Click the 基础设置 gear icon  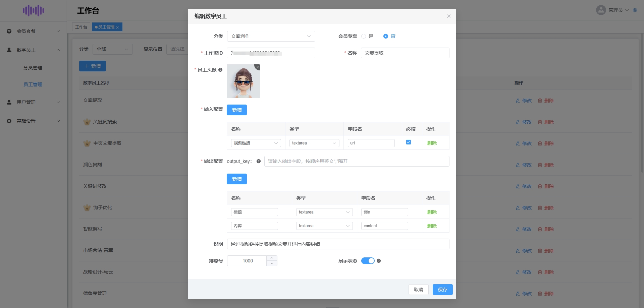pyautogui.click(x=9, y=121)
